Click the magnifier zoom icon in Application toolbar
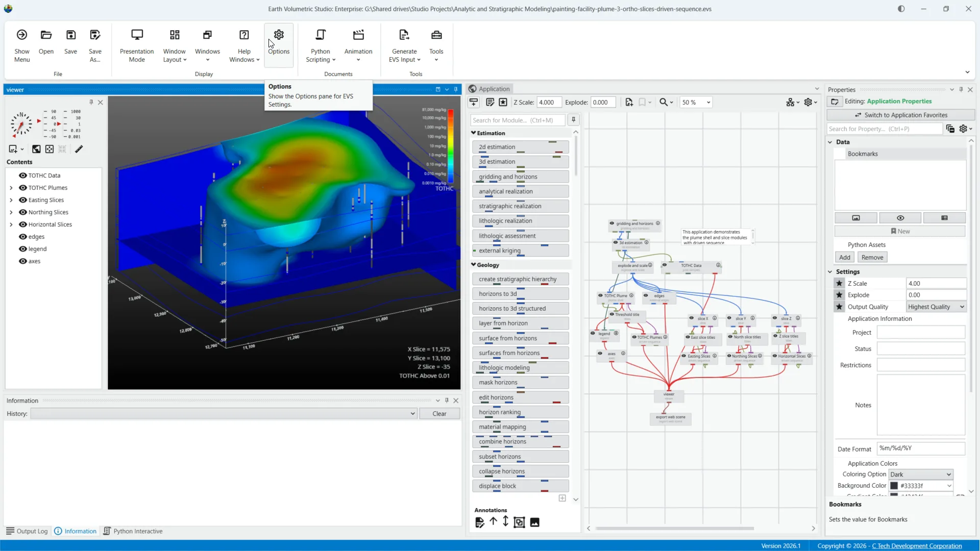 (x=663, y=103)
